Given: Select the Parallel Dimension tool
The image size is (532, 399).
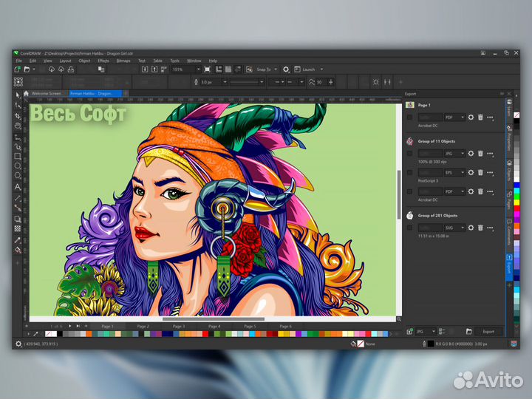Looking at the screenshot, I should [x=18, y=198].
